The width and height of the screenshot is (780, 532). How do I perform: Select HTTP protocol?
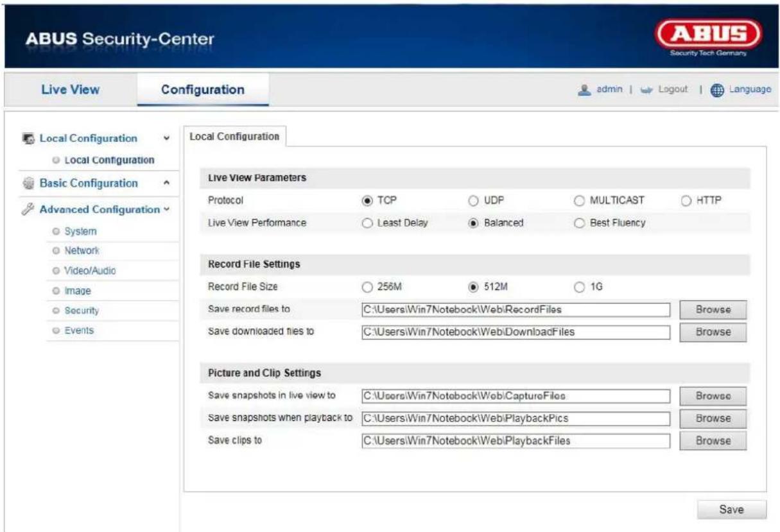point(686,201)
